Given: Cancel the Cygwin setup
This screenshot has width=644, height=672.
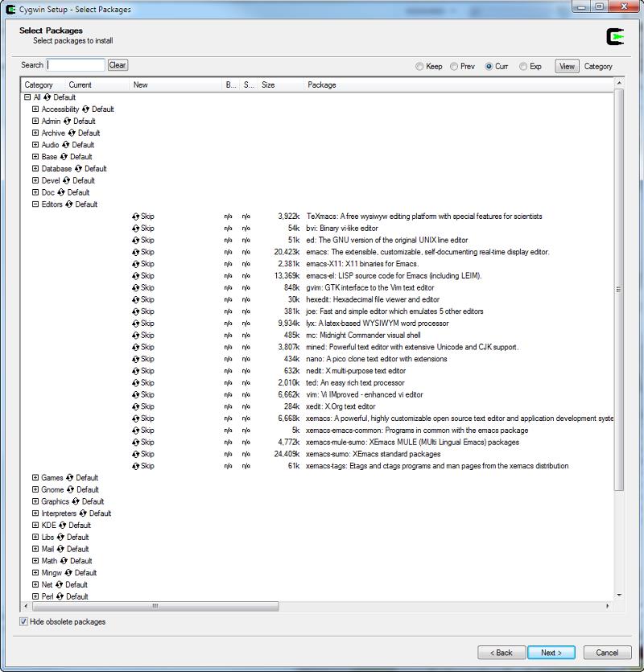Looking at the screenshot, I should pyautogui.click(x=607, y=653).
